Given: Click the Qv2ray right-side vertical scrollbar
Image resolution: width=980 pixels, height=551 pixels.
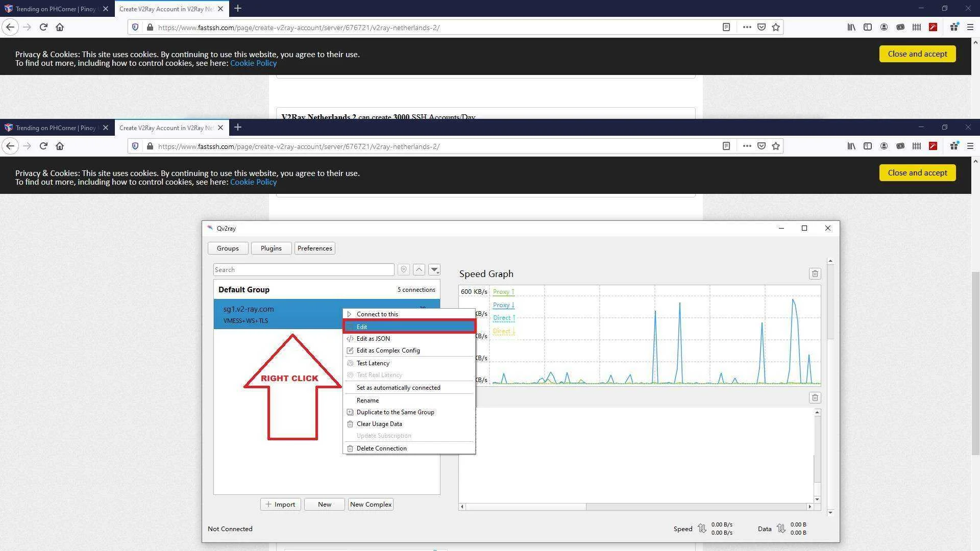Looking at the screenshot, I should [830, 387].
